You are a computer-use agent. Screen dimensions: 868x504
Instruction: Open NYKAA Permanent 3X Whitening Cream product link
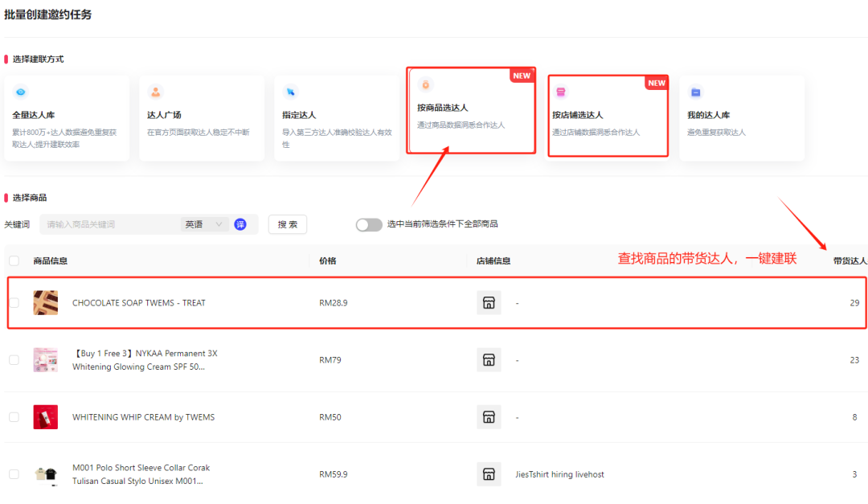coord(145,360)
